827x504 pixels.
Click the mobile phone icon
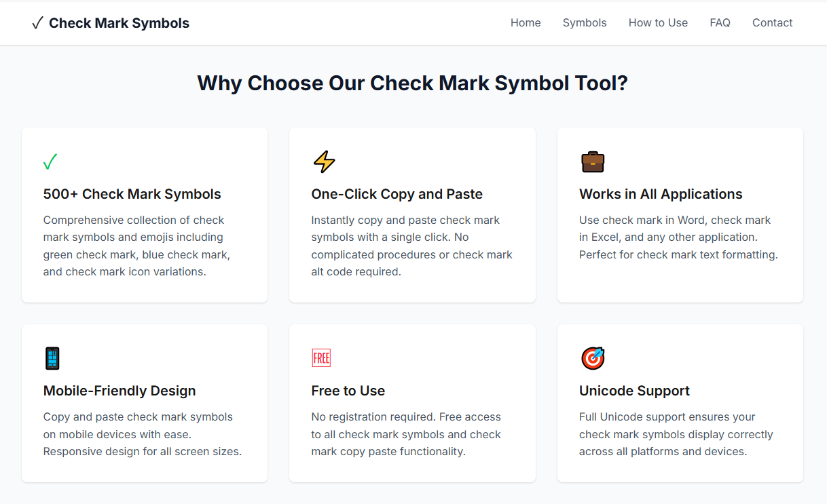[x=52, y=358]
